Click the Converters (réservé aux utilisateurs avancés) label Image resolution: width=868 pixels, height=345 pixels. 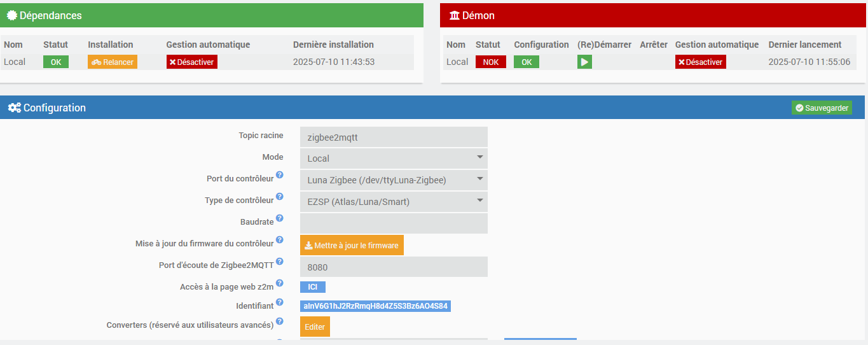[190, 325]
